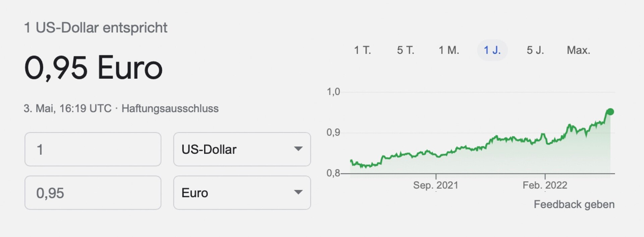Click the 0,8 y-axis label
Viewport: 644px width, 237px height.
click(x=333, y=173)
